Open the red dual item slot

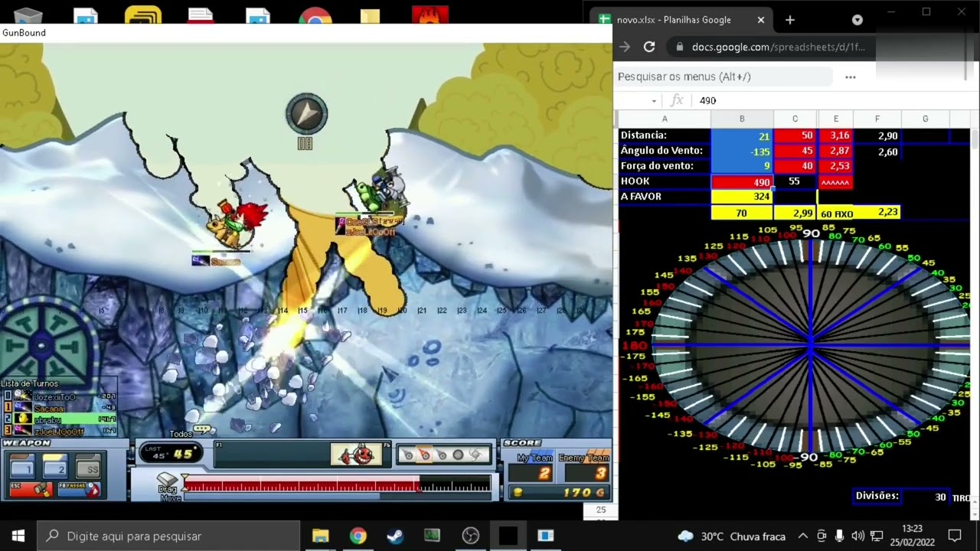click(x=356, y=455)
